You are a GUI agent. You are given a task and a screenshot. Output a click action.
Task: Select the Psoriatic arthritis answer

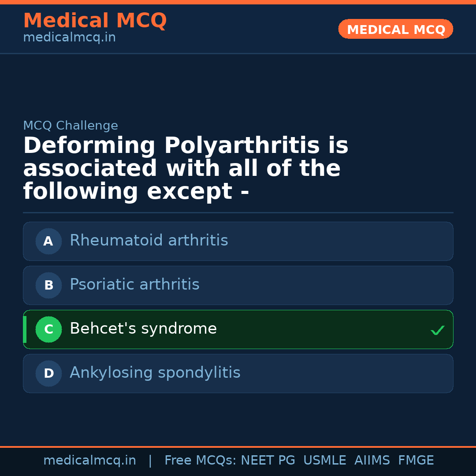[134, 285]
